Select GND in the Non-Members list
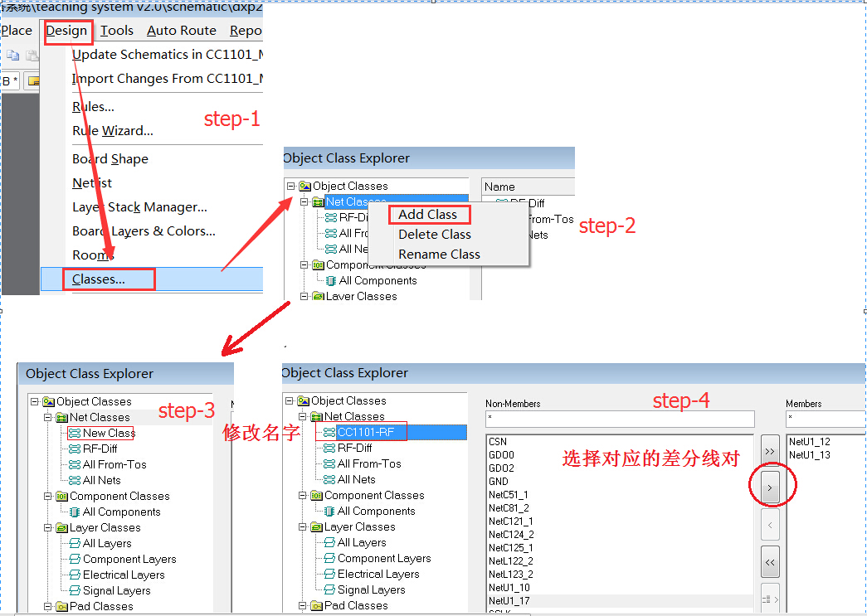Viewport: 867px width, 616px height. [499, 482]
